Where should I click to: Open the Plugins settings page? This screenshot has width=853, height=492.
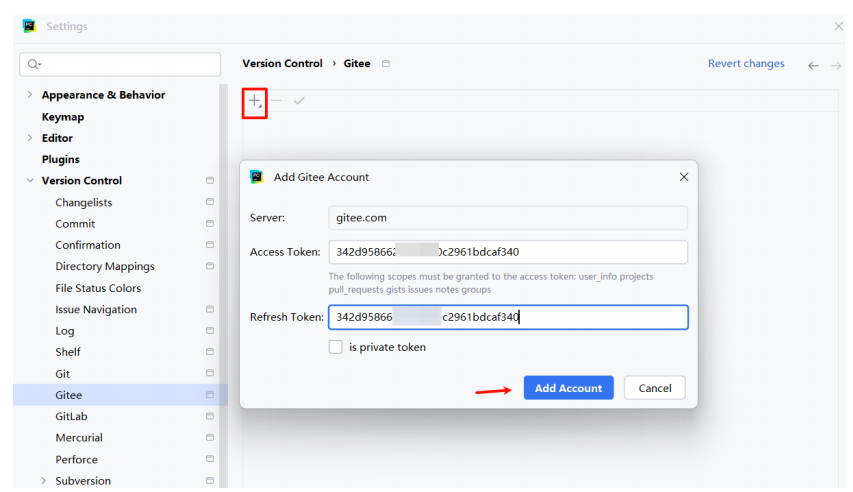[61, 159]
